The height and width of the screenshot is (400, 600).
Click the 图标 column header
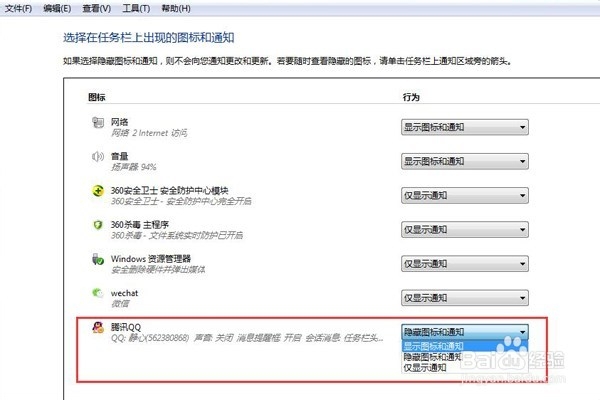coord(96,97)
